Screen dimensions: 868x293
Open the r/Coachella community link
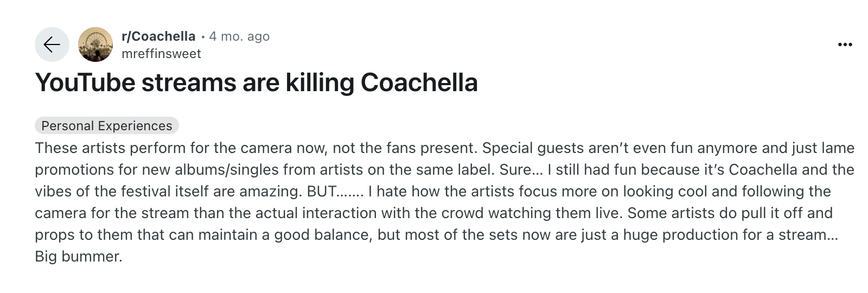coord(158,36)
